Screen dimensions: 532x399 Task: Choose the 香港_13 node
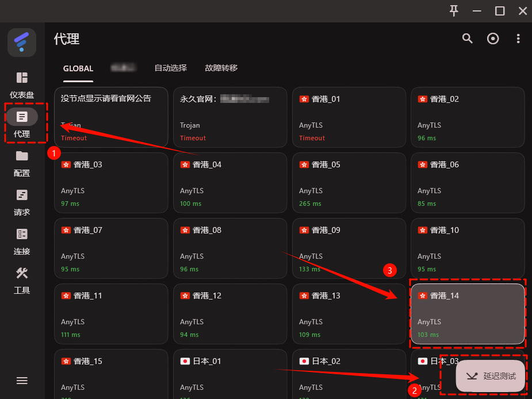tap(349, 314)
